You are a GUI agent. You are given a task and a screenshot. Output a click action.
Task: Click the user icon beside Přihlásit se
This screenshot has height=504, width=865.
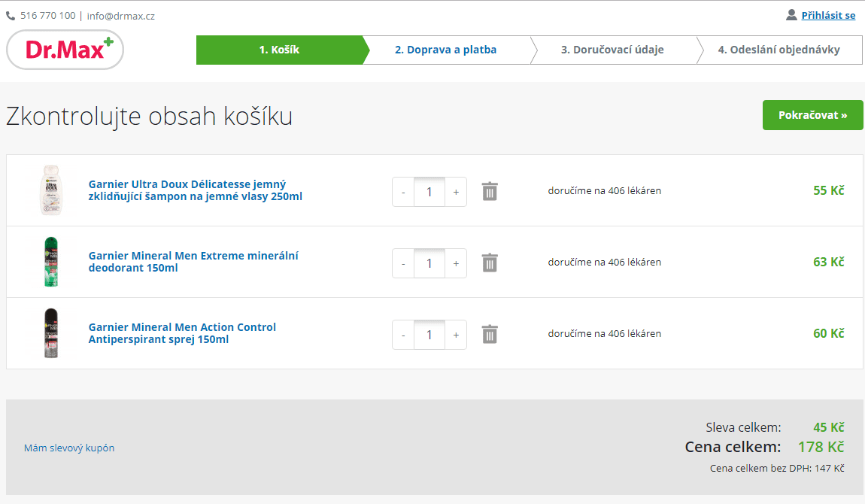tap(791, 15)
